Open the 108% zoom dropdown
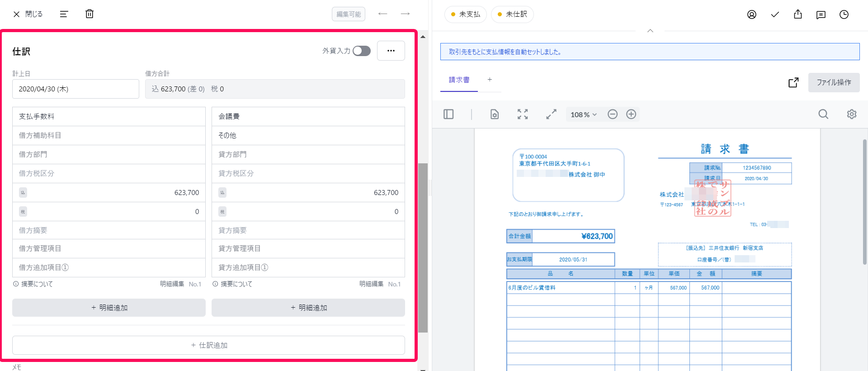This screenshot has width=868, height=371. [x=584, y=114]
